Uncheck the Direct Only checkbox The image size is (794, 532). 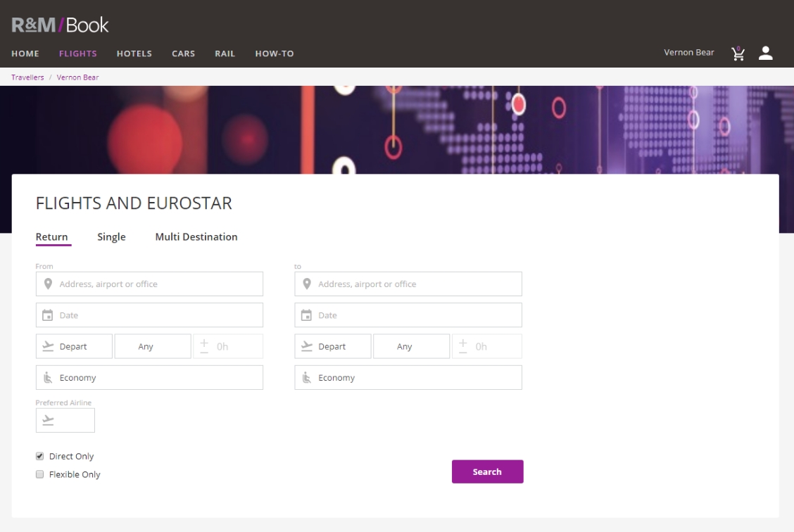coord(40,456)
